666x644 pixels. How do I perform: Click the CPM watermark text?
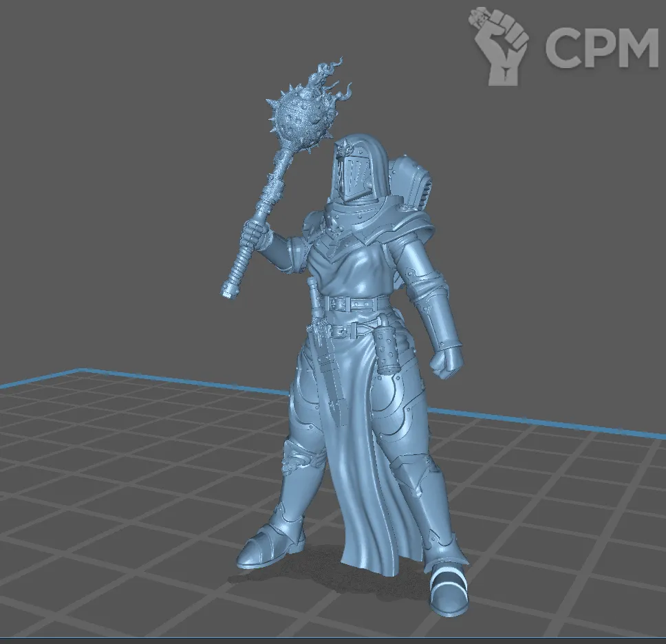[x=601, y=48]
